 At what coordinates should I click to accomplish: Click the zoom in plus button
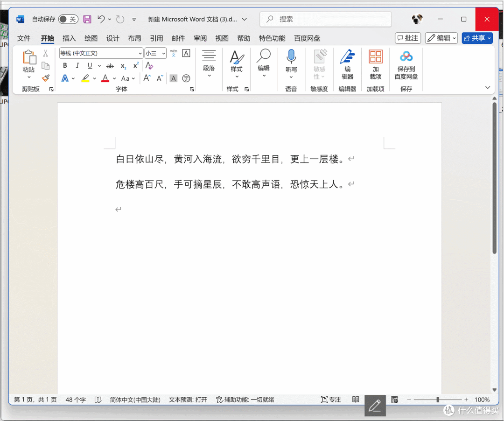pos(466,400)
